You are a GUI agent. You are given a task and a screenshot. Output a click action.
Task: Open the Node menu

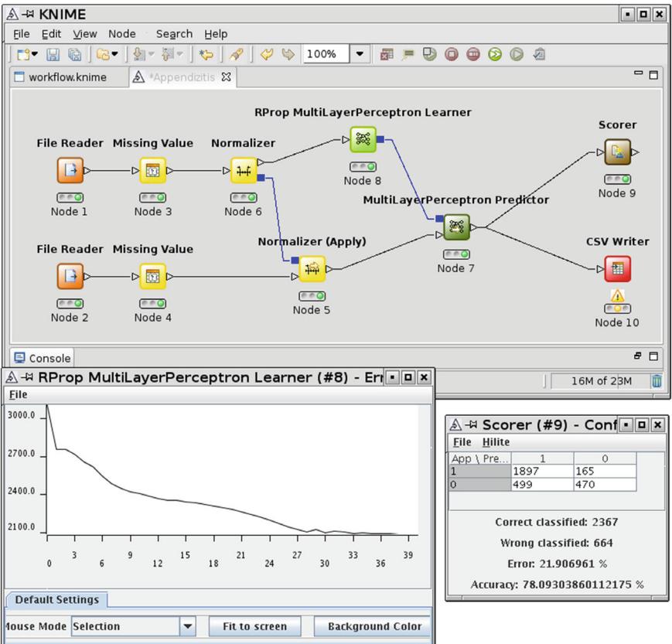[x=122, y=34]
